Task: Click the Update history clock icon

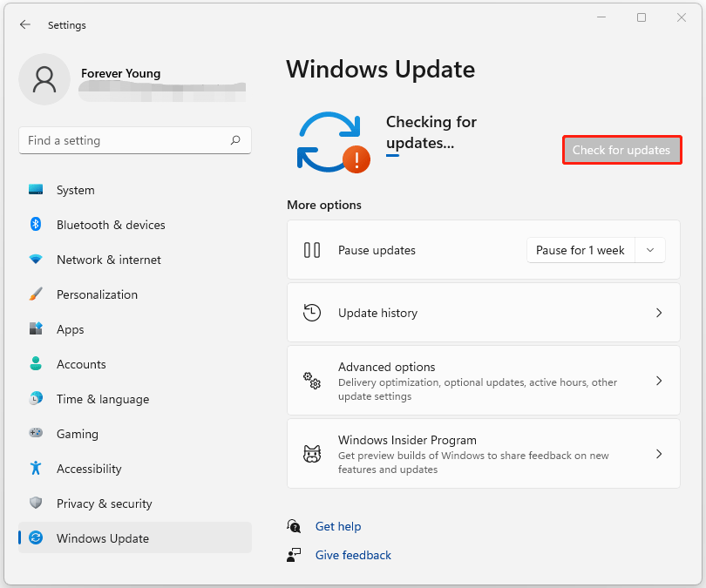Action: coord(312,312)
